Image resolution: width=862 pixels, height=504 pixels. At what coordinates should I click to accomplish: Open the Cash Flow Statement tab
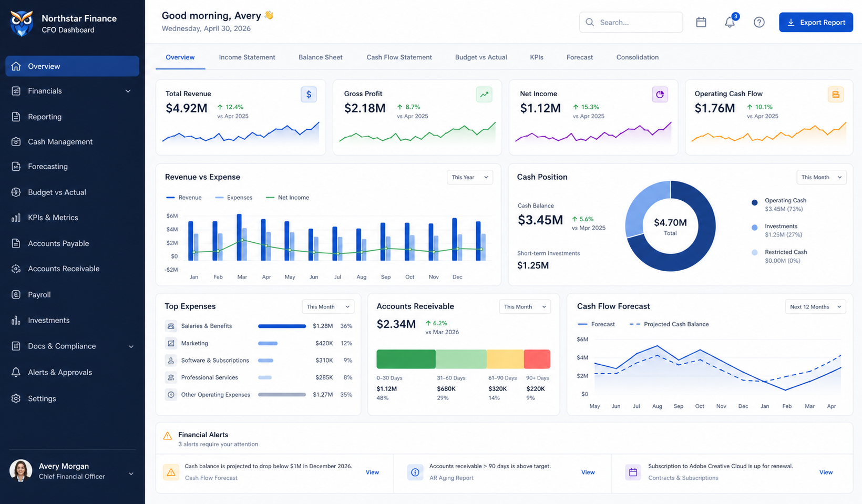399,57
